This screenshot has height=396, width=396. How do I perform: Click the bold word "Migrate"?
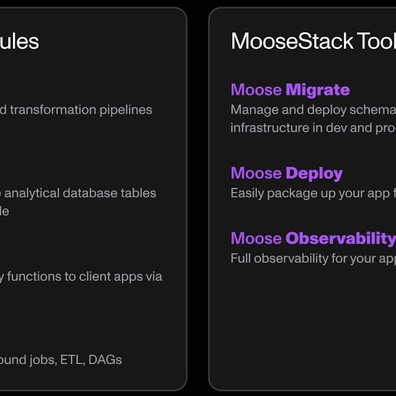(318, 90)
